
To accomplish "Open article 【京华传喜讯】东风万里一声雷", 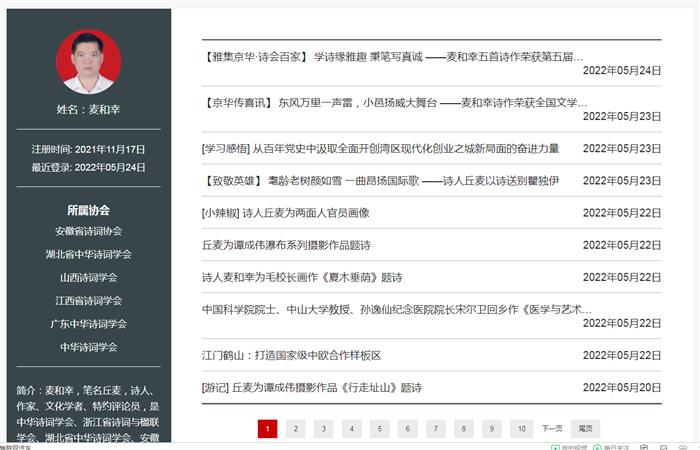I will [x=395, y=103].
